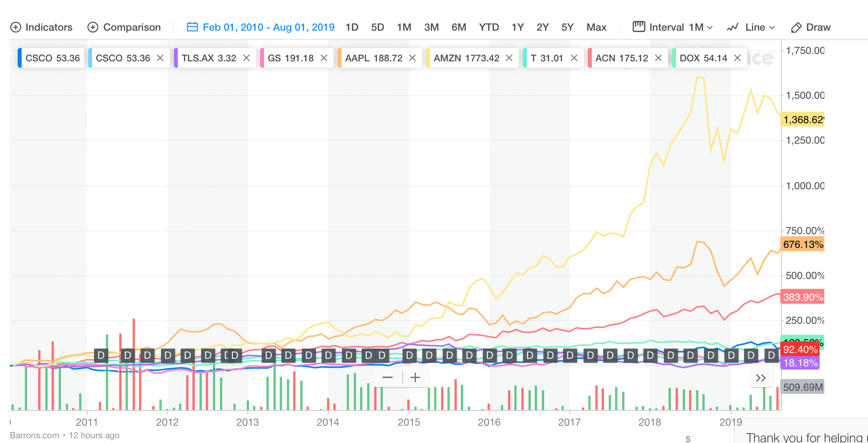Open the Comparison menu

coord(124,27)
